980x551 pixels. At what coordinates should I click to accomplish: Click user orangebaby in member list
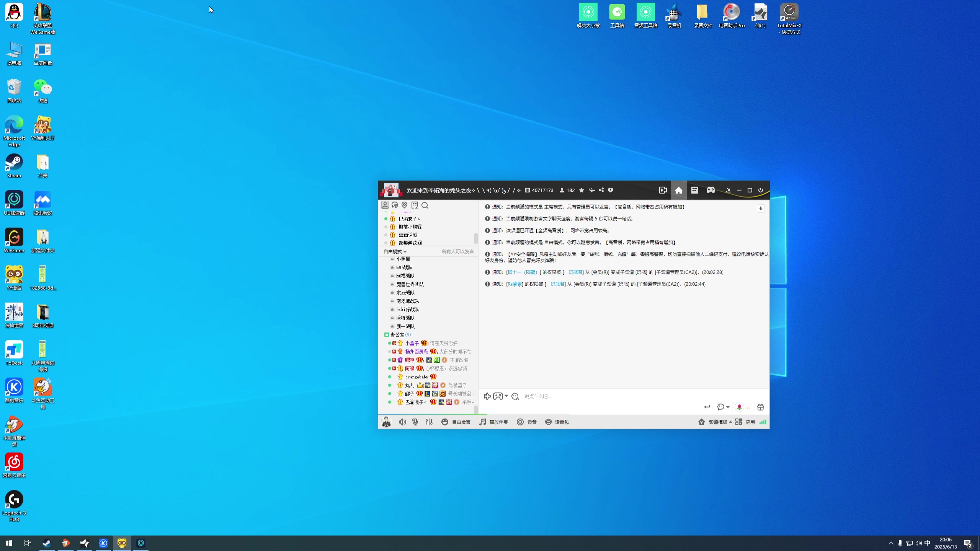pyautogui.click(x=416, y=377)
